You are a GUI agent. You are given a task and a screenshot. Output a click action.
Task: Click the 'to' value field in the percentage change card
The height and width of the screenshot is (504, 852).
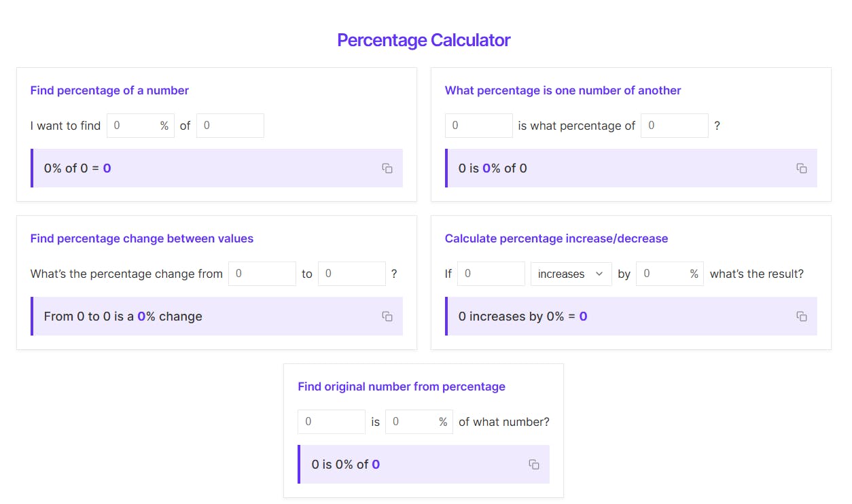coord(352,274)
